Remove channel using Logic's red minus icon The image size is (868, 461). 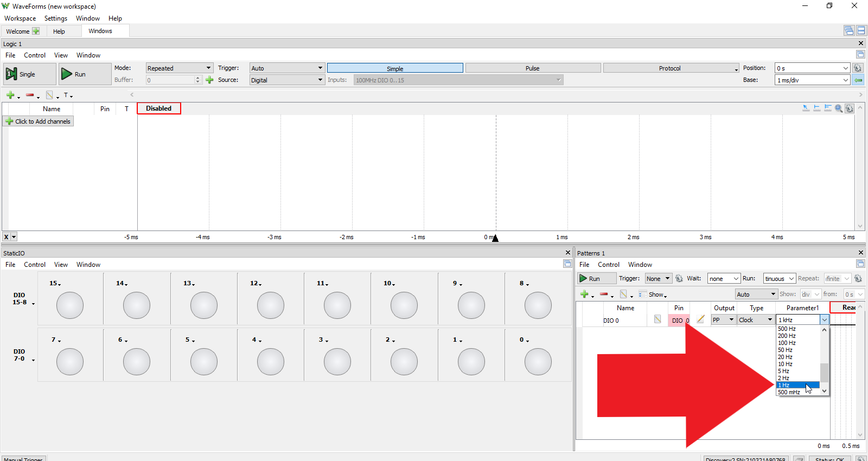(30, 95)
